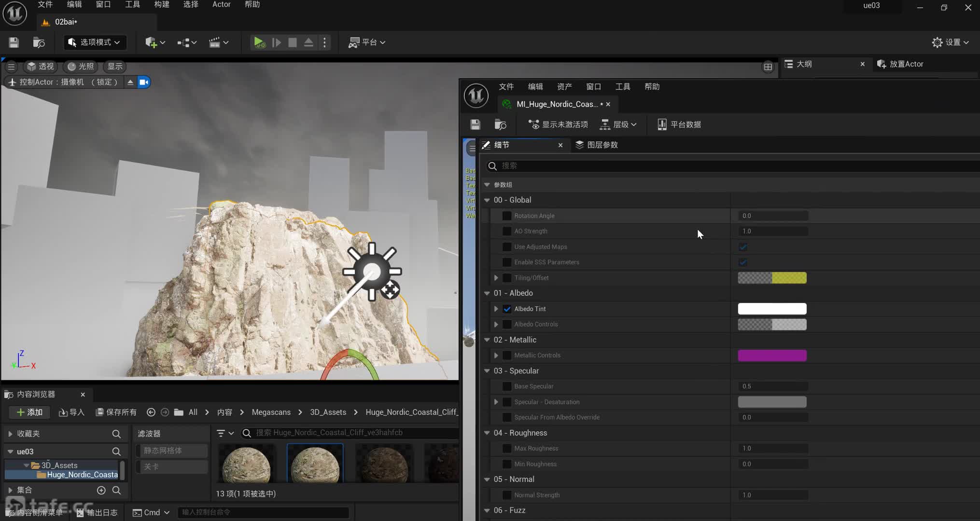The width and height of the screenshot is (980, 521).
Task: Open the Actor menu
Action: click(x=222, y=4)
